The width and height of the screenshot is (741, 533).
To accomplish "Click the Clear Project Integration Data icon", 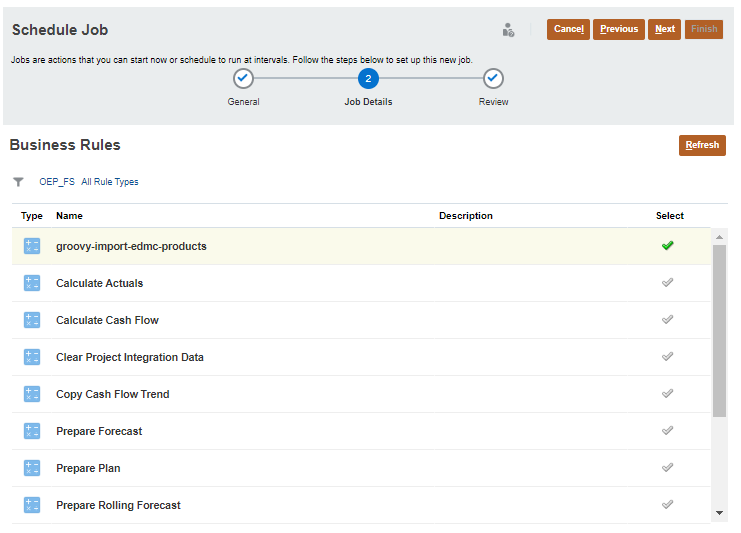I will (32, 357).
